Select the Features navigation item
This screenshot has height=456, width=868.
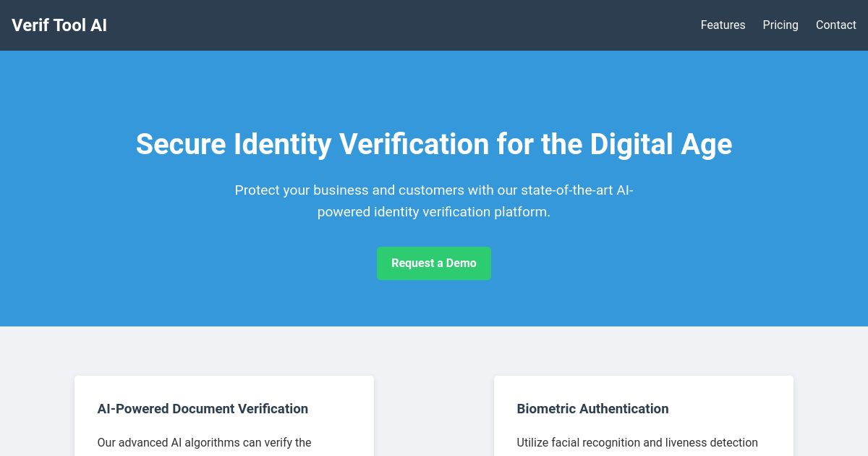pyautogui.click(x=723, y=25)
